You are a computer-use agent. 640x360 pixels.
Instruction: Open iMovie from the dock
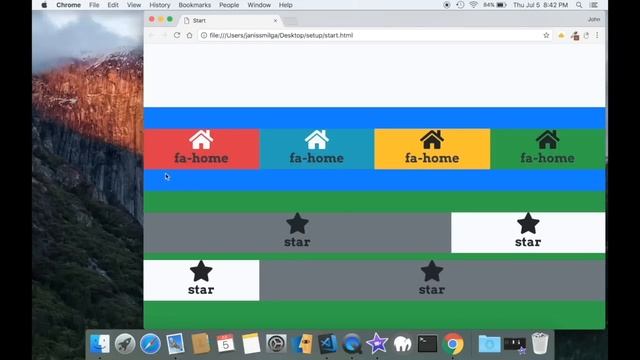(377, 344)
